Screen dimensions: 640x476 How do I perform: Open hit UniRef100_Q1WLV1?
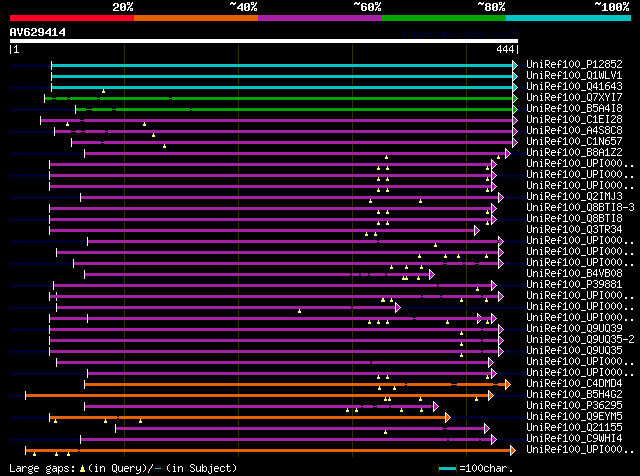(574, 76)
